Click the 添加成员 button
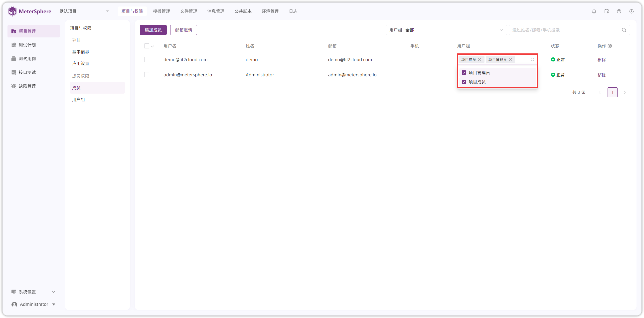This screenshot has width=644, height=318. 153,30
